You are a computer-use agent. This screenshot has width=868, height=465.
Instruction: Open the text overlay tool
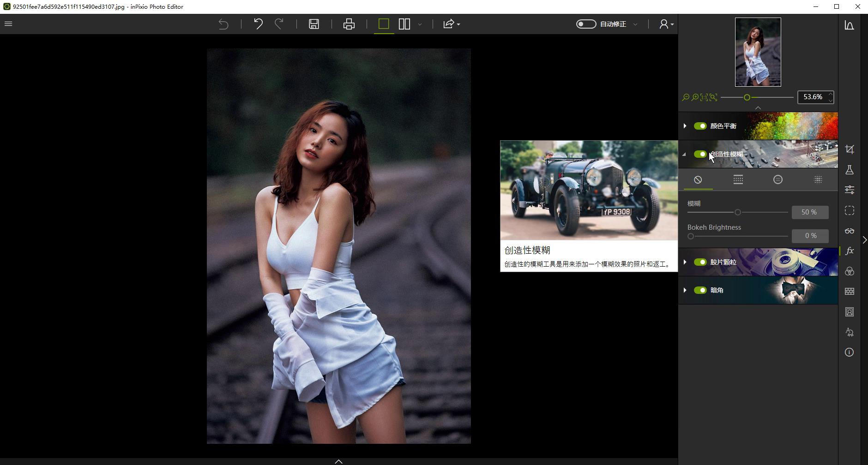coord(850,332)
